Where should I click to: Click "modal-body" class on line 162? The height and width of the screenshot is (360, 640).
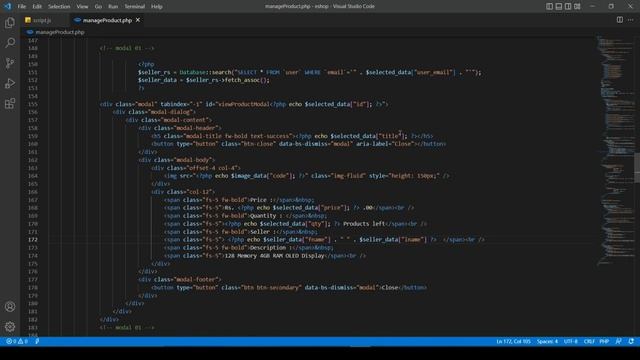pos(194,160)
